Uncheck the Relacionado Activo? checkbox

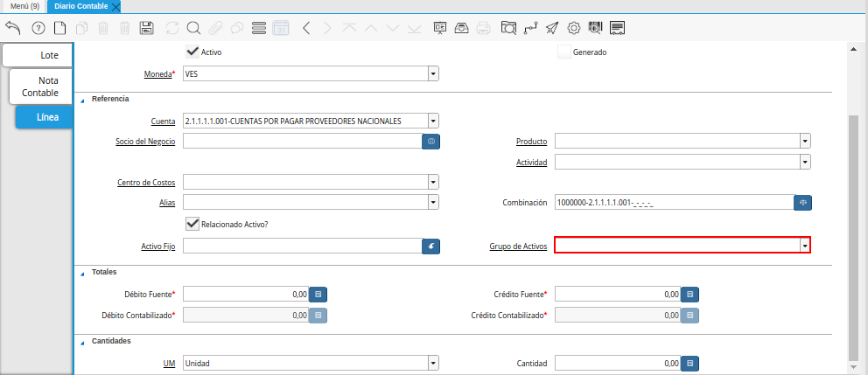point(192,224)
